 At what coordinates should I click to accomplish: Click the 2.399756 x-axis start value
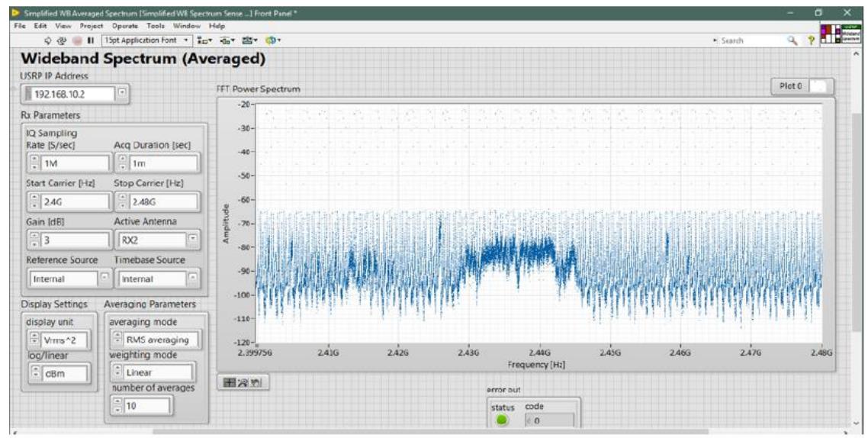point(255,353)
